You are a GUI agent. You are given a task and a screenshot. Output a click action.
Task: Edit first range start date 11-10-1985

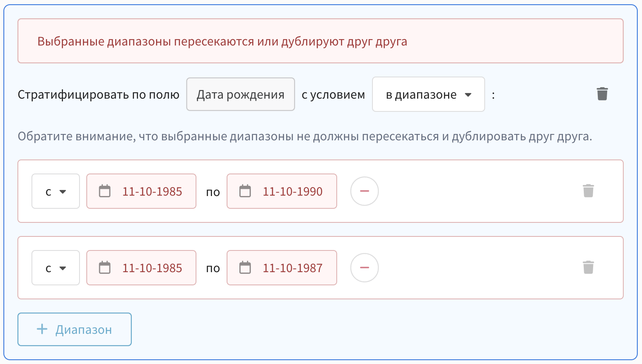coord(152,191)
